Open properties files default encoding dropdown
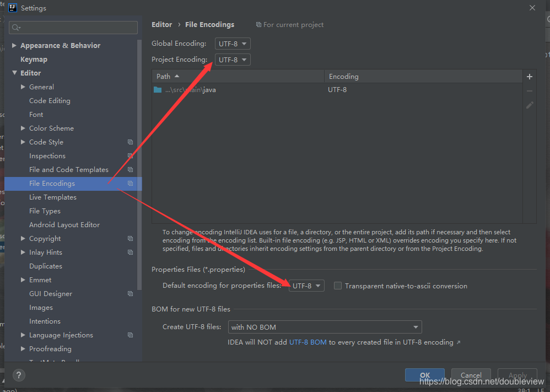Screen dimensions: 550x392 [306, 286]
